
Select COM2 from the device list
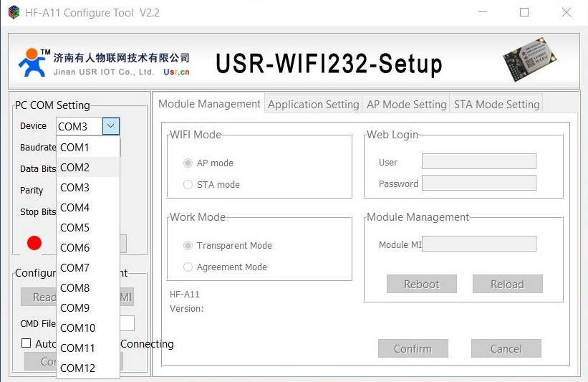pos(88,168)
